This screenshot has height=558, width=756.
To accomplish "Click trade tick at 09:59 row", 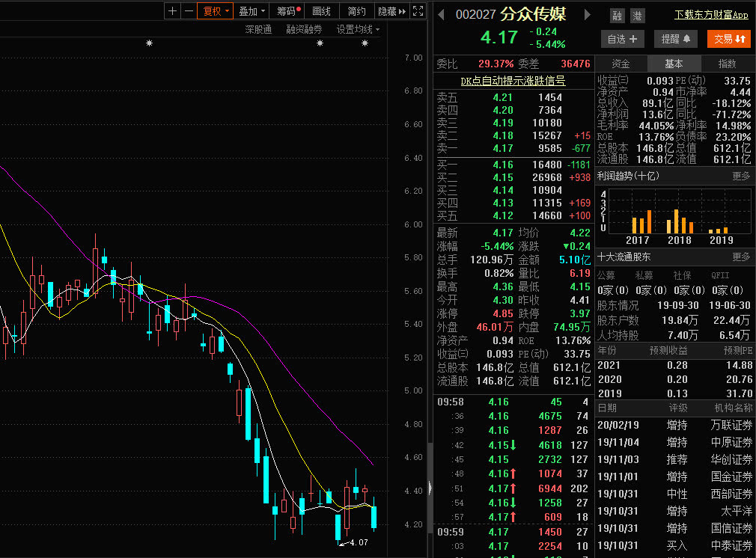I will tap(513, 532).
